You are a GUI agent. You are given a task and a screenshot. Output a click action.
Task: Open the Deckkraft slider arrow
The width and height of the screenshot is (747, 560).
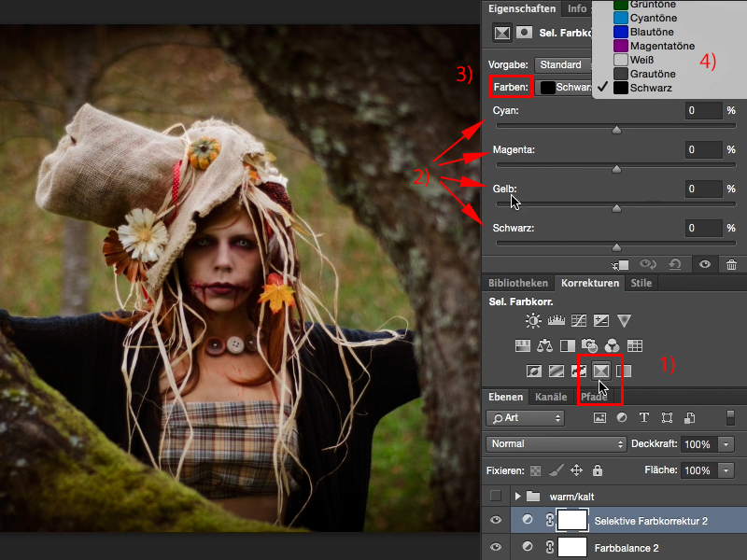click(x=726, y=444)
